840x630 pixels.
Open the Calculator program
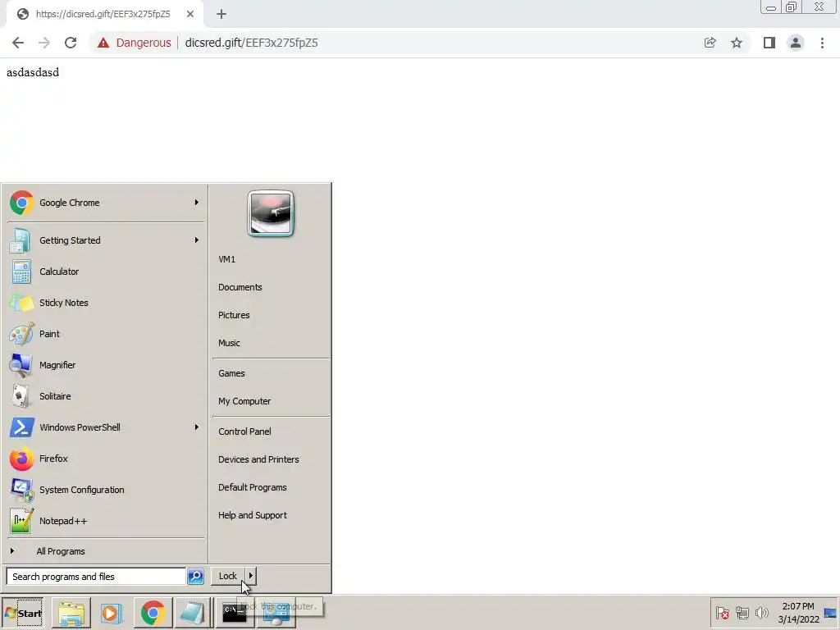pos(106,271)
